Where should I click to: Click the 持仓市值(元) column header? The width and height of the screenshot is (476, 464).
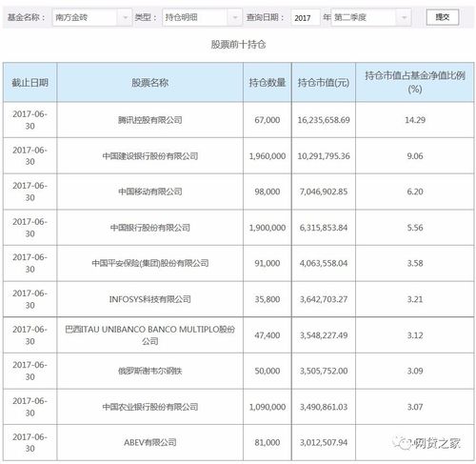coord(324,83)
